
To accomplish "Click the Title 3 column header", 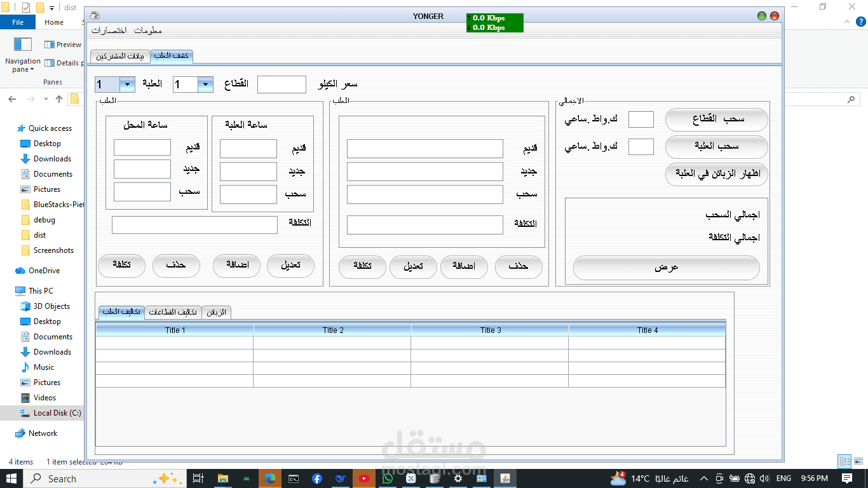I will click(x=490, y=330).
